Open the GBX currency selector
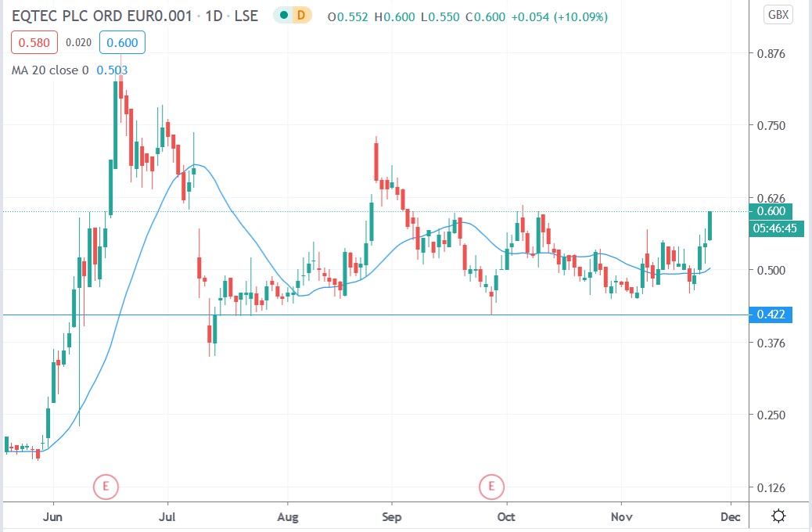Image resolution: width=812 pixels, height=532 pixels. pyautogui.click(x=778, y=15)
